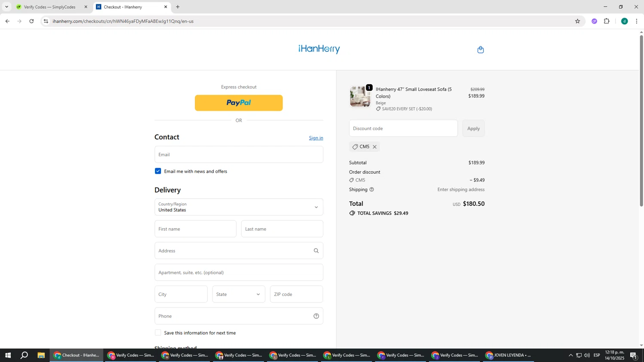Click the loveseat sofa product thumbnail

pos(360,97)
